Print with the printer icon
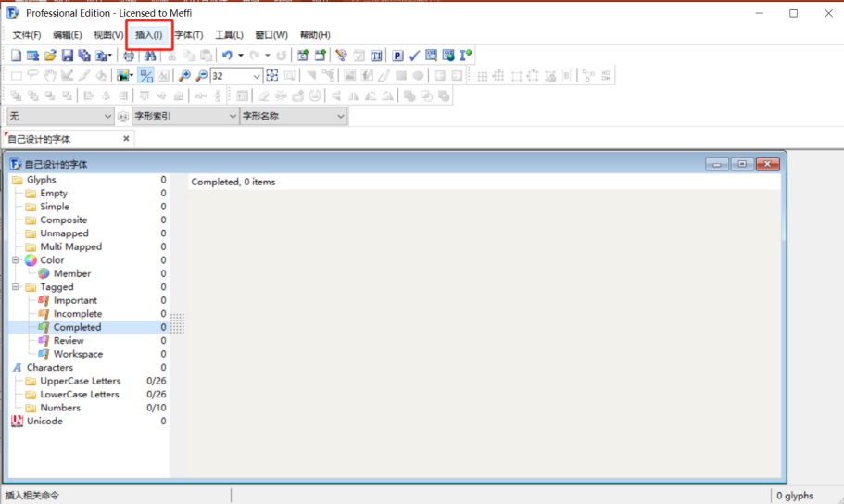Screen dimensions: 844x504 pyautogui.click(x=129, y=55)
